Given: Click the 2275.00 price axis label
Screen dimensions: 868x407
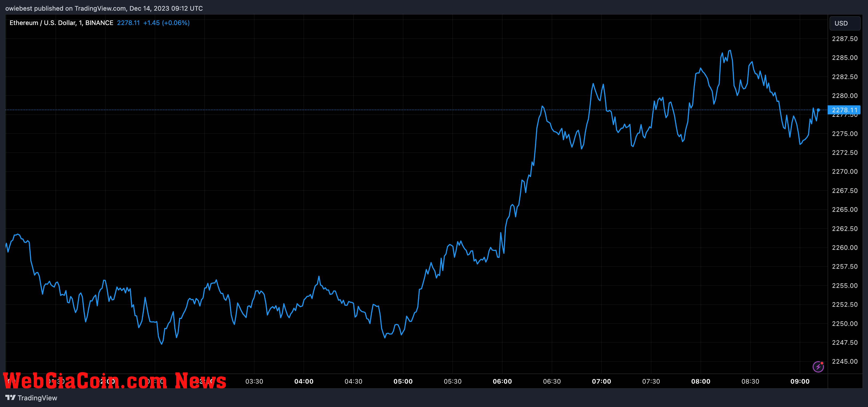Looking at the screenshot, I should coord(845,134).
